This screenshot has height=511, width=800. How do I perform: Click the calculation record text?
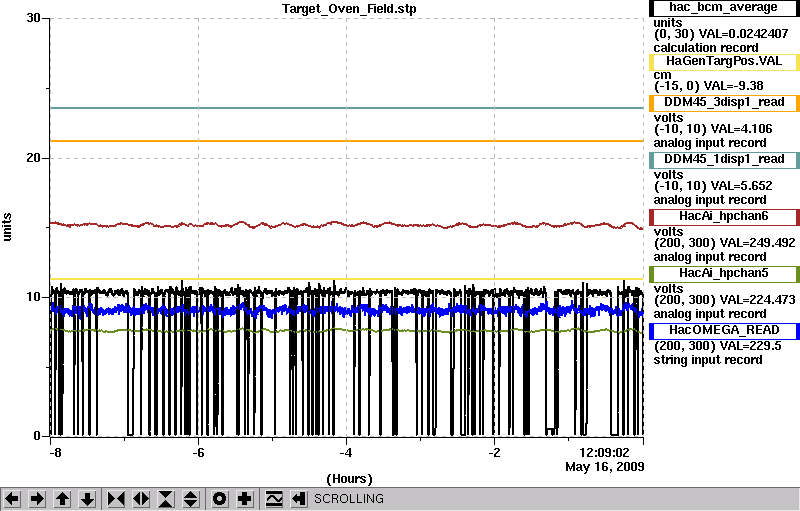point(706,48)
